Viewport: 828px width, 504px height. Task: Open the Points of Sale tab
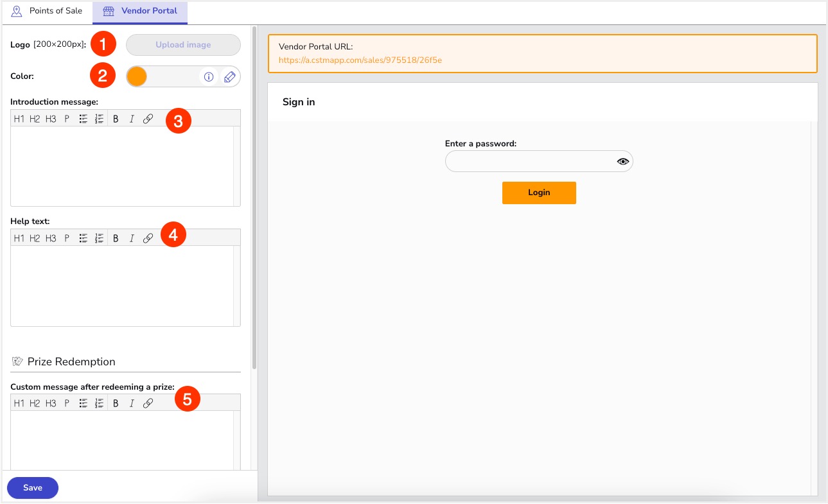point(48,12)
